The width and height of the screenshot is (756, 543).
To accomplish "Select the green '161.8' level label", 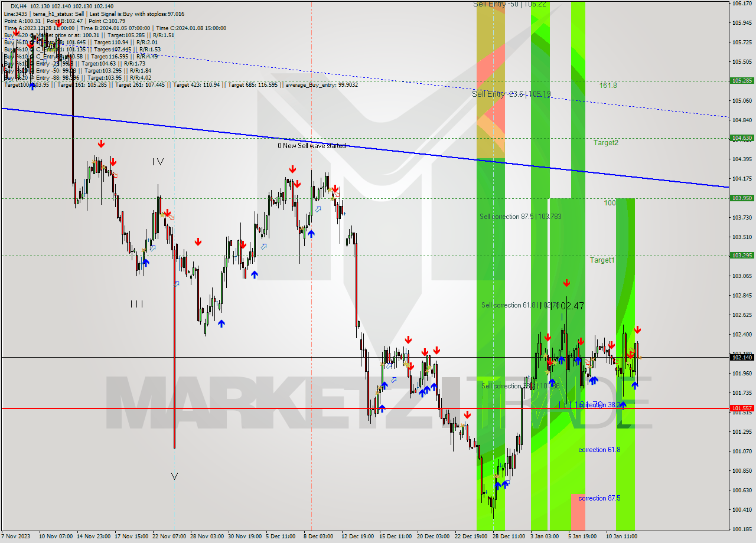I will [x=608, y=86].
